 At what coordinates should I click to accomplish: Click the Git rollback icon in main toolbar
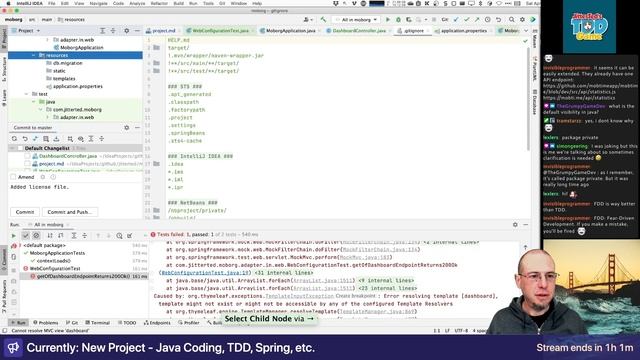(x=498, y=19)
